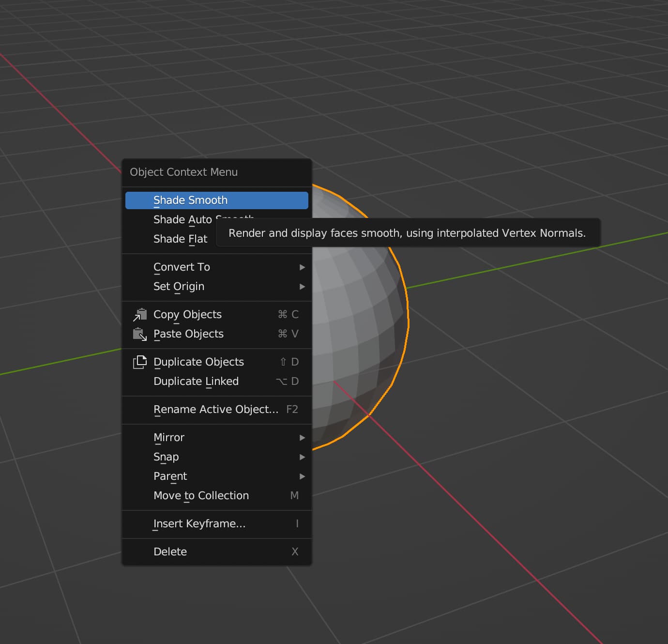The image size is (668, 644).
Task: Choose Rename Active Object
Action: [x=216, y=410]
